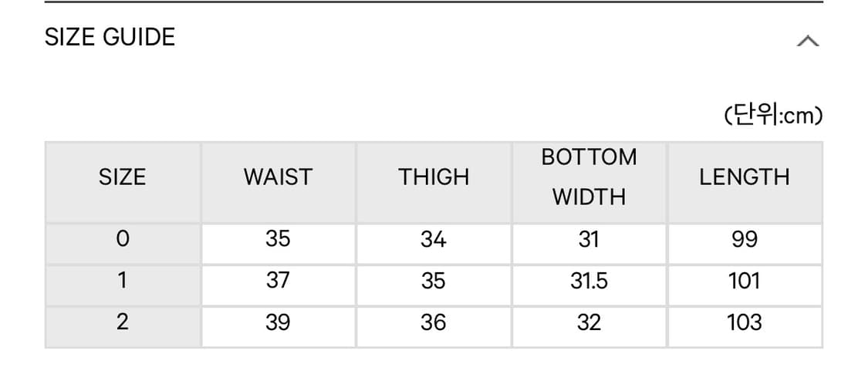Click waist value 37 for size 1

[278, 281]
